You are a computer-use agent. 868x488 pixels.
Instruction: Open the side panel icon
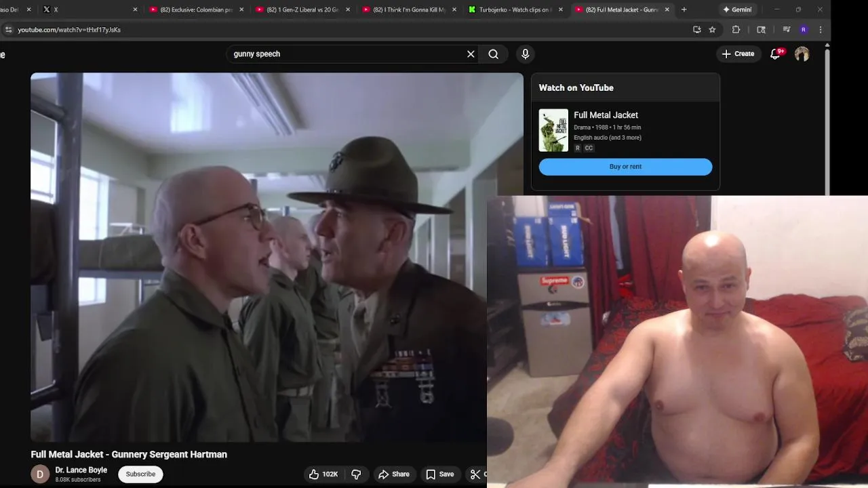click(761, 30)
